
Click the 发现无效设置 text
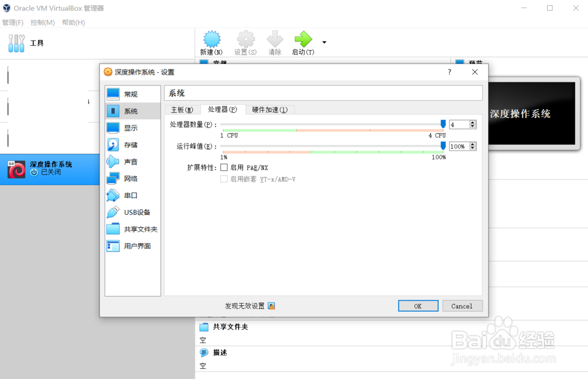245,306
